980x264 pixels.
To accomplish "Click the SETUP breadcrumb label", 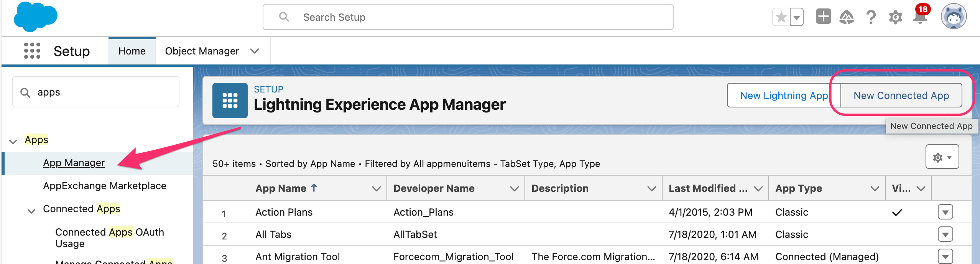I will 268,89.
